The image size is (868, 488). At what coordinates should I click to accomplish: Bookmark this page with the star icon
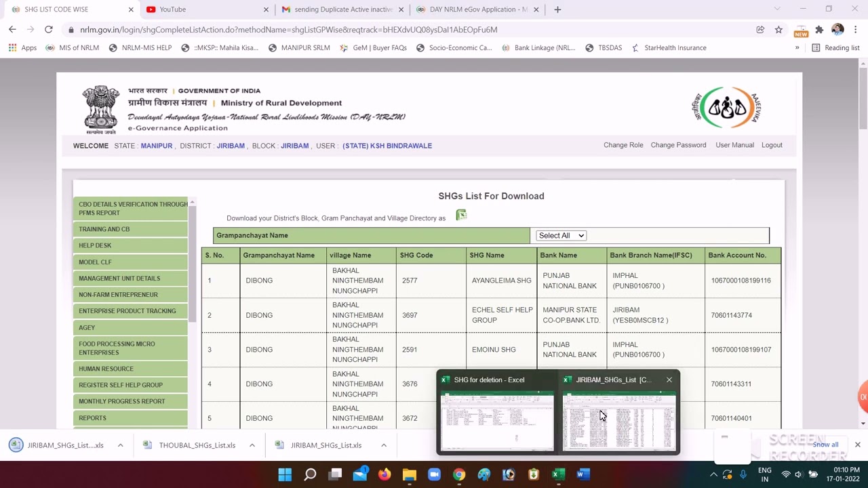[778, 30]
